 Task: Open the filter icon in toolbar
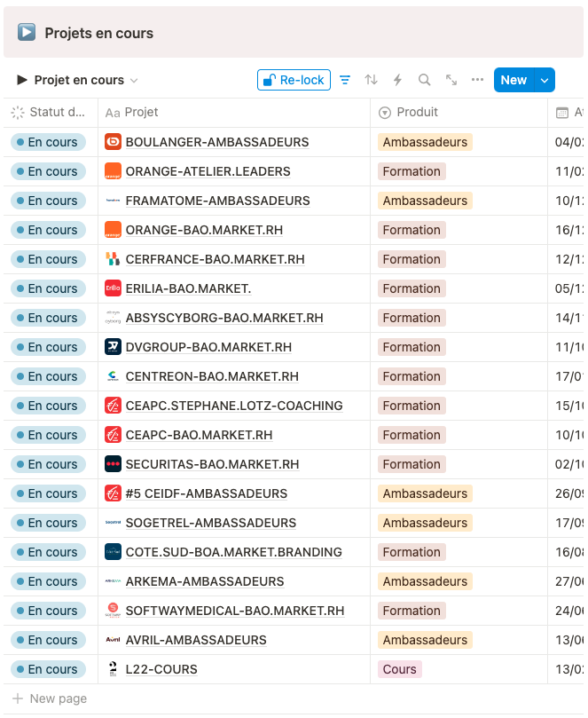pos(345,80)
